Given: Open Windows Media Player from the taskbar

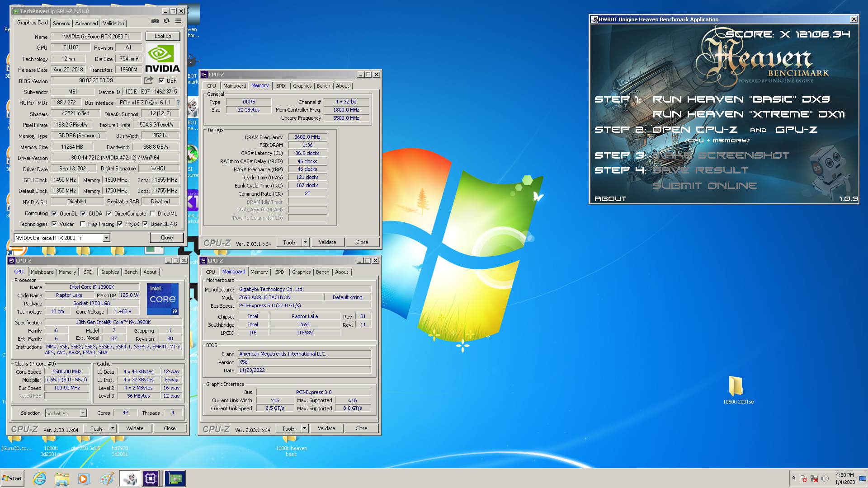Looking at the screenshot, I should [84, 479].
